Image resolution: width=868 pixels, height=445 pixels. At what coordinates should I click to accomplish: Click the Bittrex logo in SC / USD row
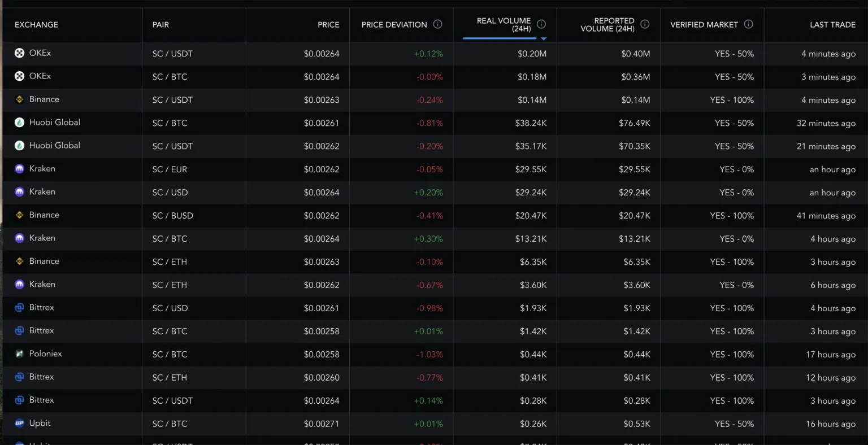pos(19,307)
